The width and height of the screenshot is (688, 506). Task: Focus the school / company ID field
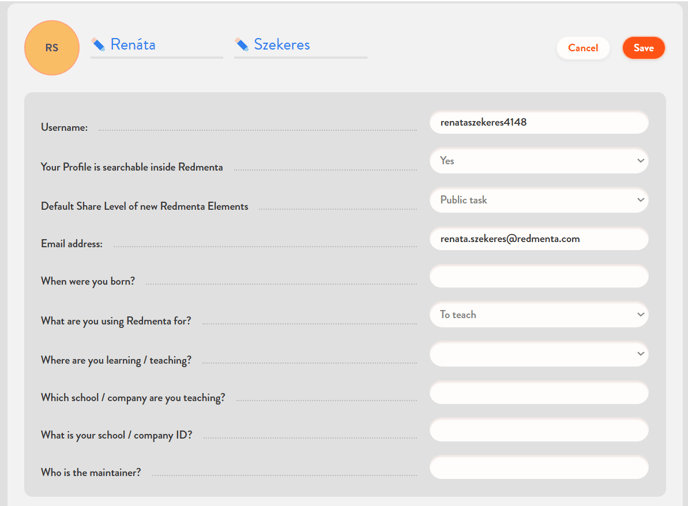(x=538, y=431)
